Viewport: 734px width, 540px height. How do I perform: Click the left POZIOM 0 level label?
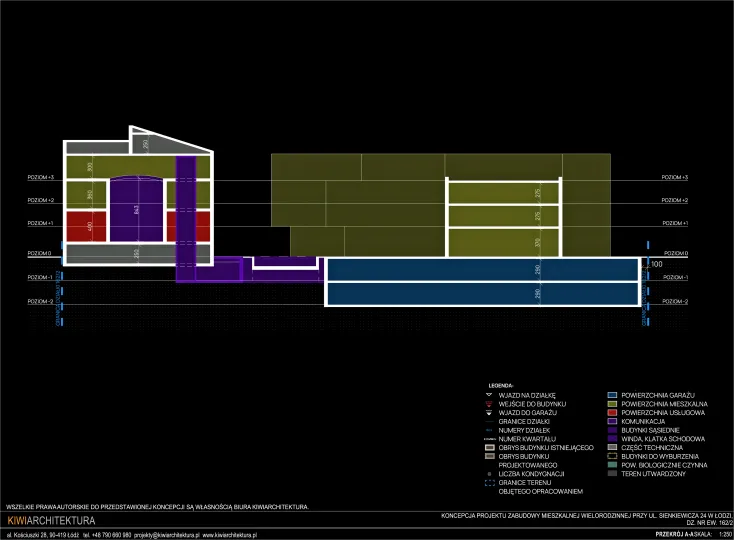point(40,254)
